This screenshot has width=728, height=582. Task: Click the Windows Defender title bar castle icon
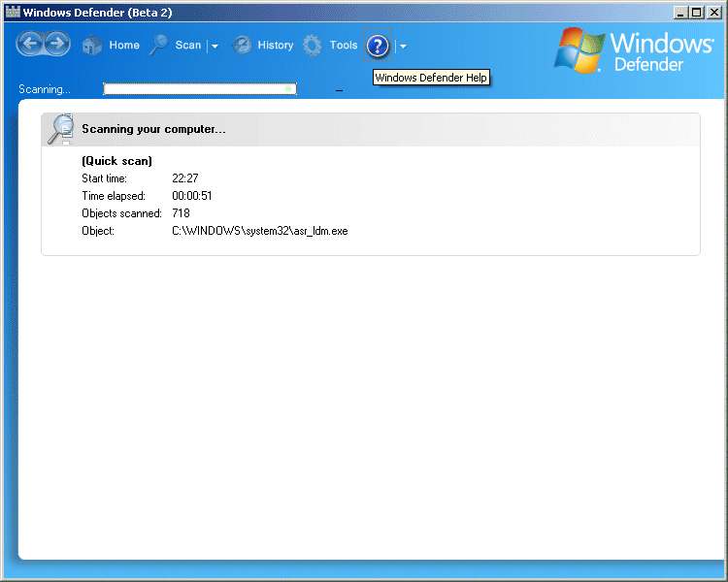click(13, 12)
